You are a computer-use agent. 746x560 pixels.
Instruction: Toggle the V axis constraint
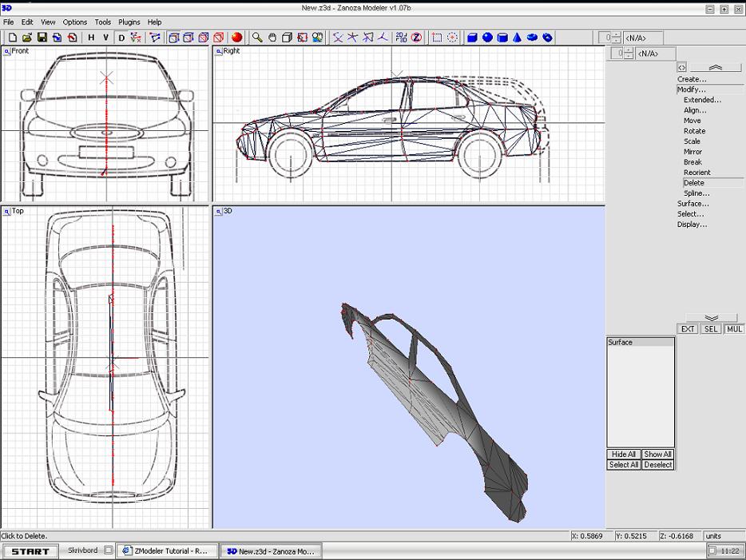(x=105, y=38)
